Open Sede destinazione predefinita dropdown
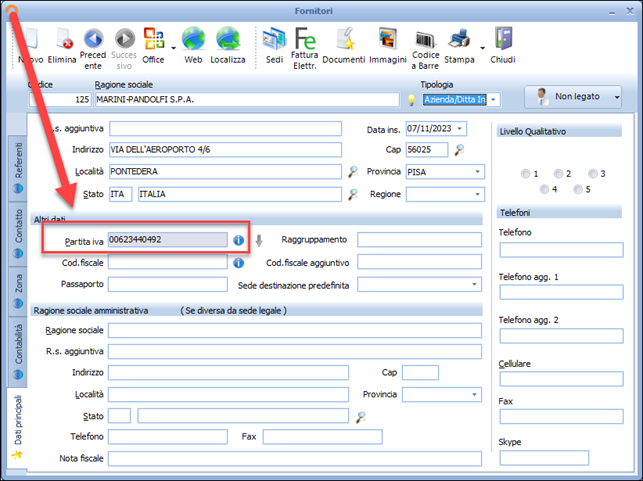 (x=474, y=285)
